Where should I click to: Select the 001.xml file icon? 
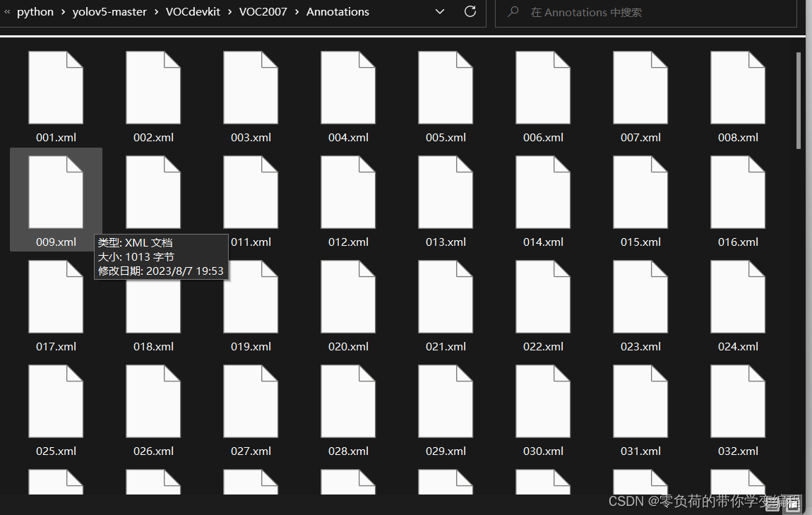pyautogui.click(x=56, y=88)
